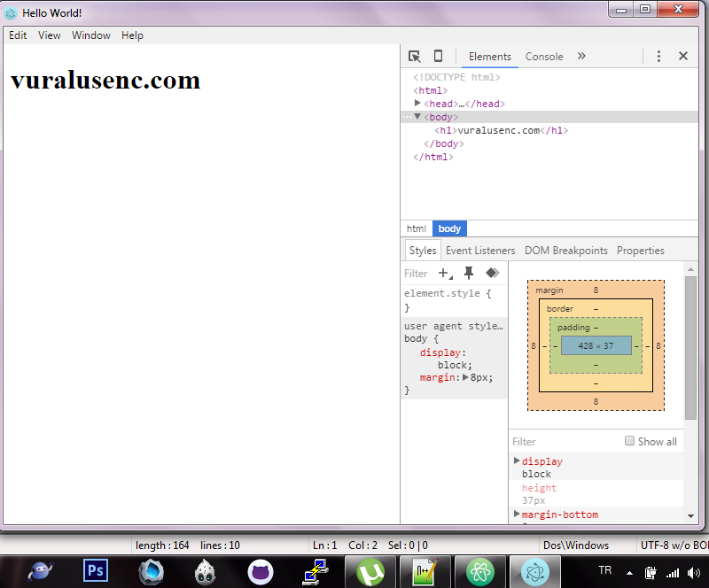Click the styles pane scrollbar thumb

690,348
